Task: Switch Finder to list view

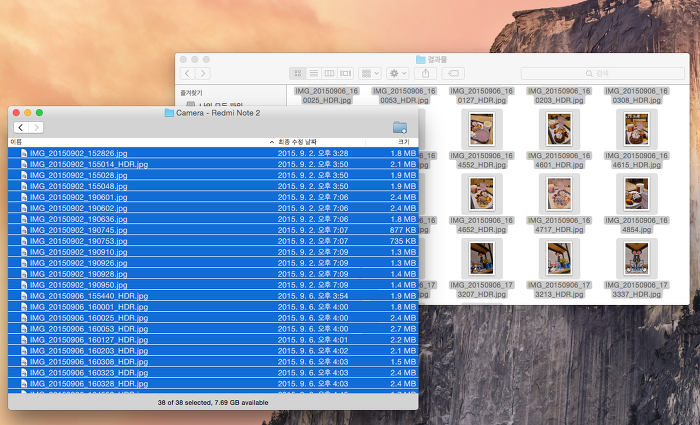Action: [x=314, y=73]
